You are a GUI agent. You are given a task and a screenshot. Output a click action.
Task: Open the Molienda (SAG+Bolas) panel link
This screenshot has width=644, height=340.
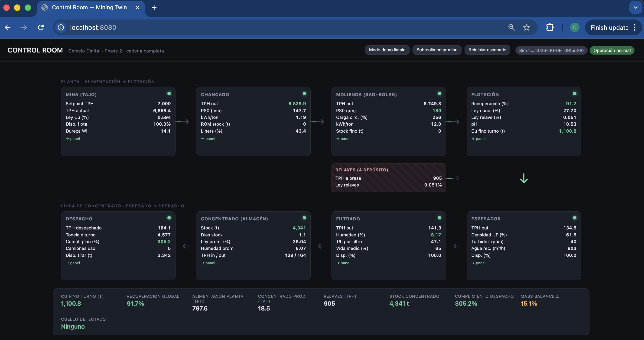(343, 139)
